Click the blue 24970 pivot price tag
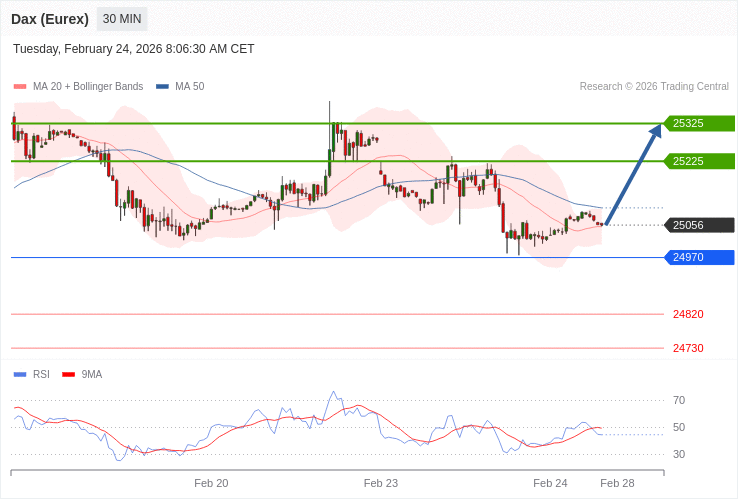 tap(700, 257)
